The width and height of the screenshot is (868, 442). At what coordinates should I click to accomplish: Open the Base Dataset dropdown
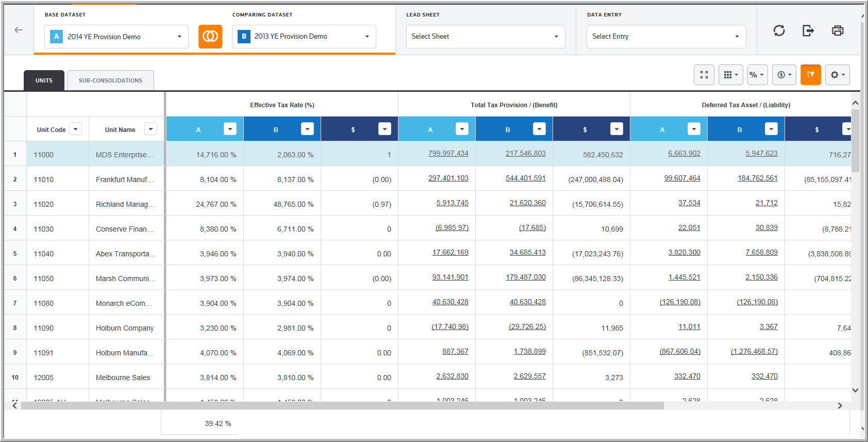tap(116, 37)
